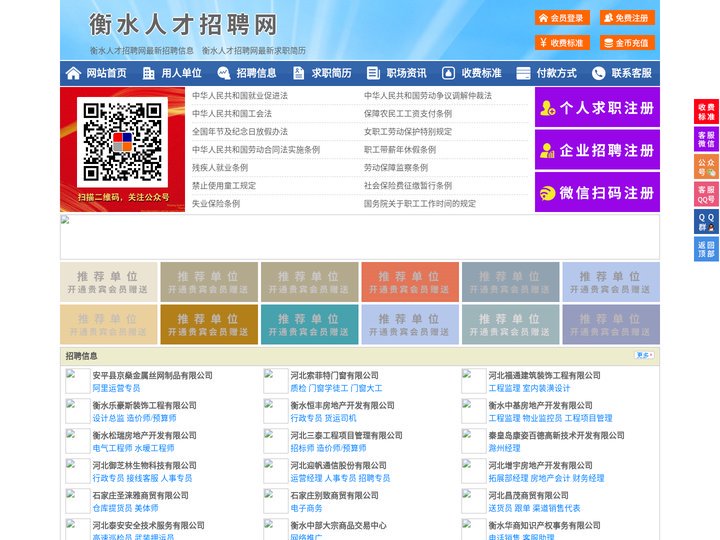Click person-chart icon on 企业招聘注册
Screen dimensions: 720x540
547,150
